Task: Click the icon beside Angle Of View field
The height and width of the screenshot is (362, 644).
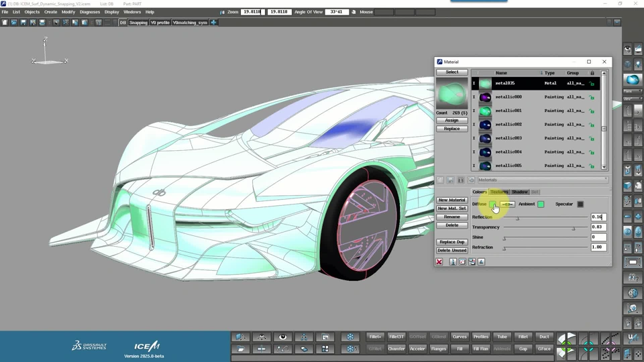Action: coord(354,12)
